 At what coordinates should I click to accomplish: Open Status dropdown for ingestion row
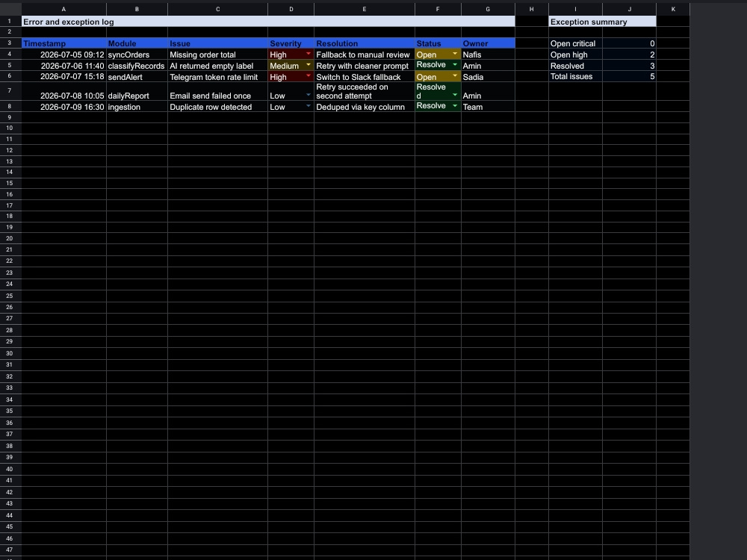[x=455, y=106]
